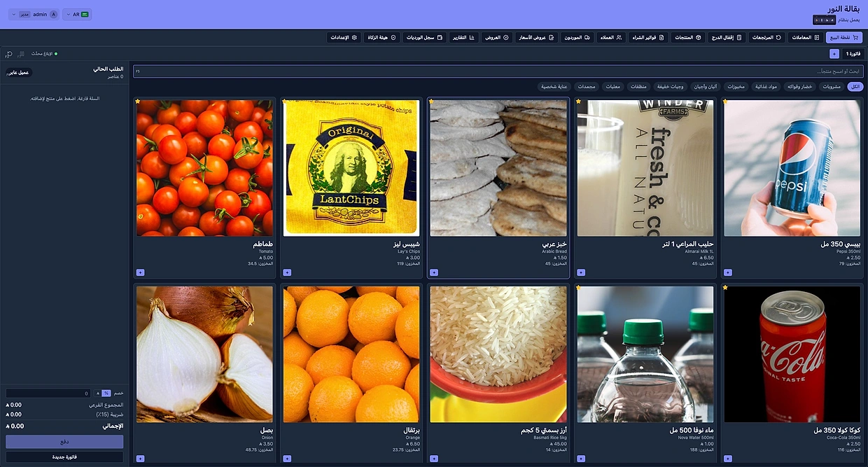Open the walk-in customer selector
868x467 pixels.
pos(19,72)
